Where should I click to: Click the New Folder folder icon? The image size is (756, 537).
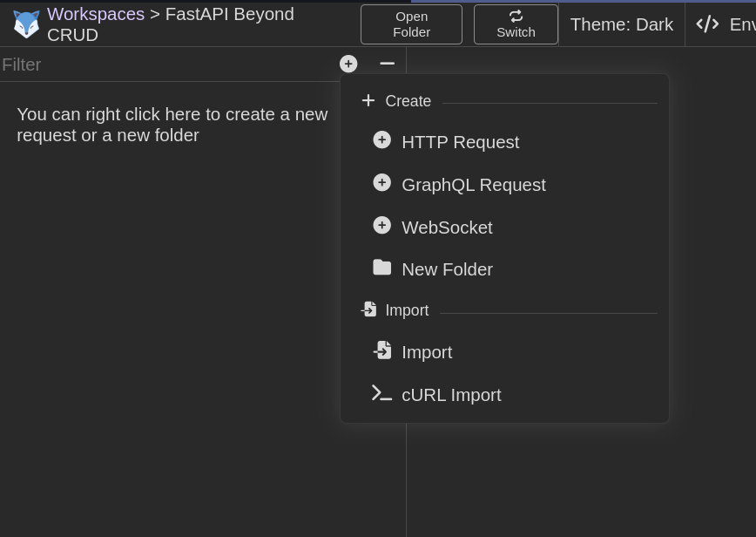381,267
